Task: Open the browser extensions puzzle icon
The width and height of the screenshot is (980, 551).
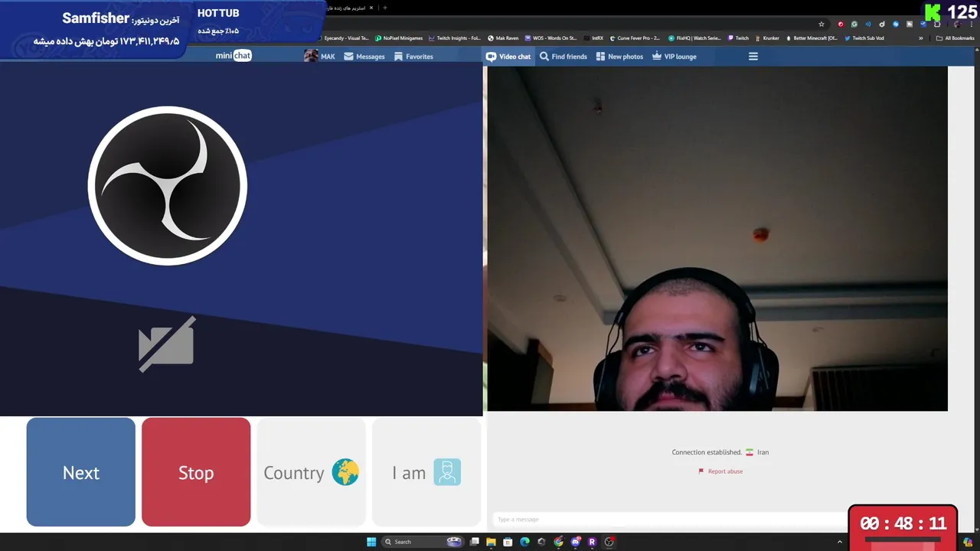Action: (936, 24)
